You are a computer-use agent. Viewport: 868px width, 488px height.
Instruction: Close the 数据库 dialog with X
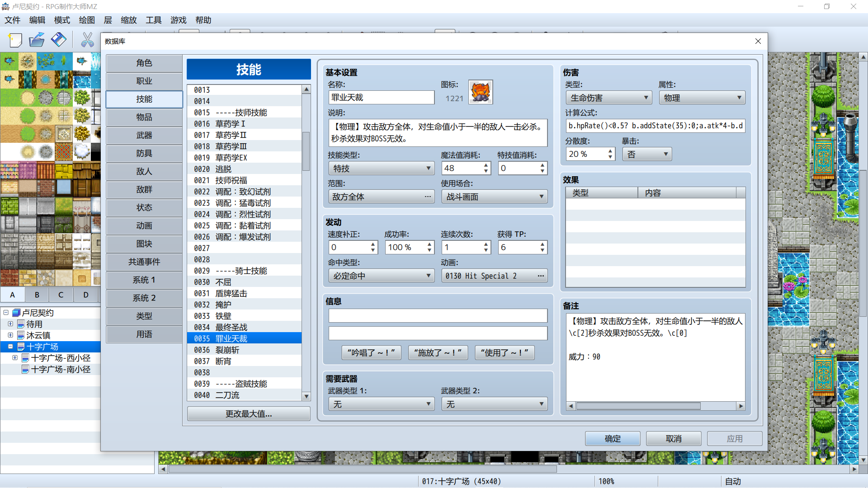pyautogui.click(x=758, y=41)
